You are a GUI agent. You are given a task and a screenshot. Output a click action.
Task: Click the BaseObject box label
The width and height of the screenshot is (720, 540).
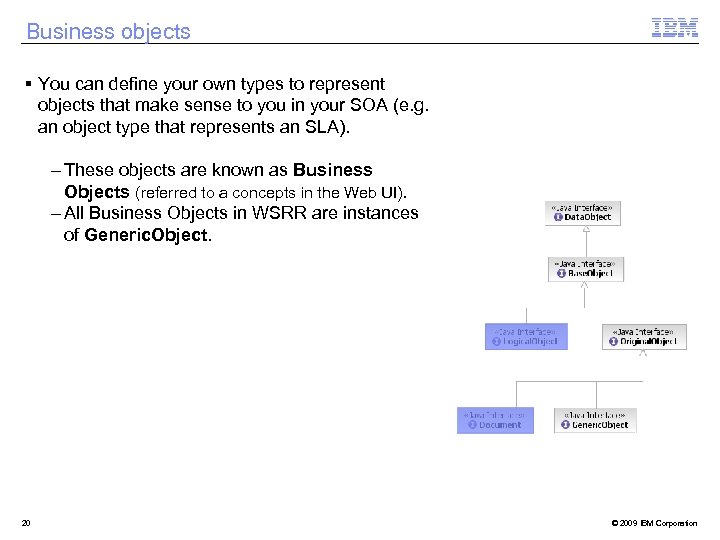pyautogui.click(x=591, y=273)
